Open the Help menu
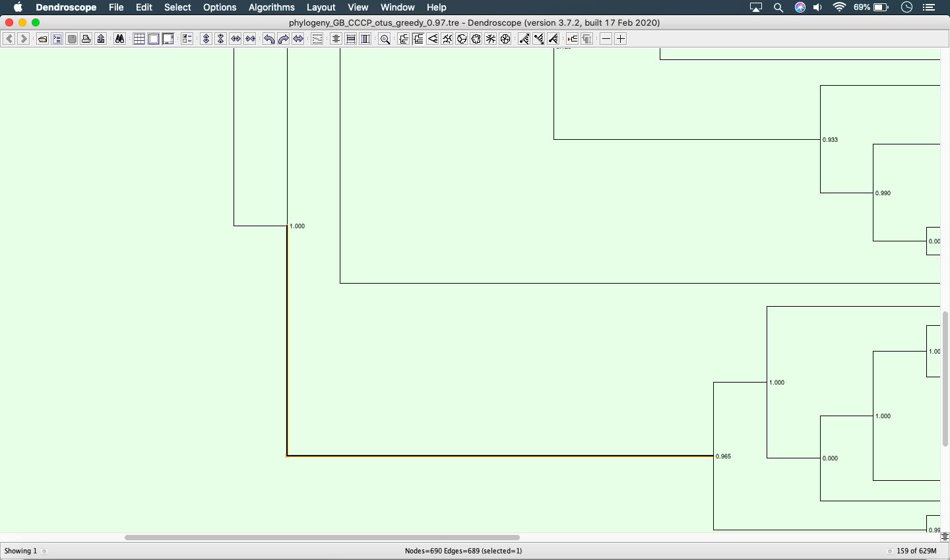This screenshot has width=950, height=560. [x=436, y=7]
